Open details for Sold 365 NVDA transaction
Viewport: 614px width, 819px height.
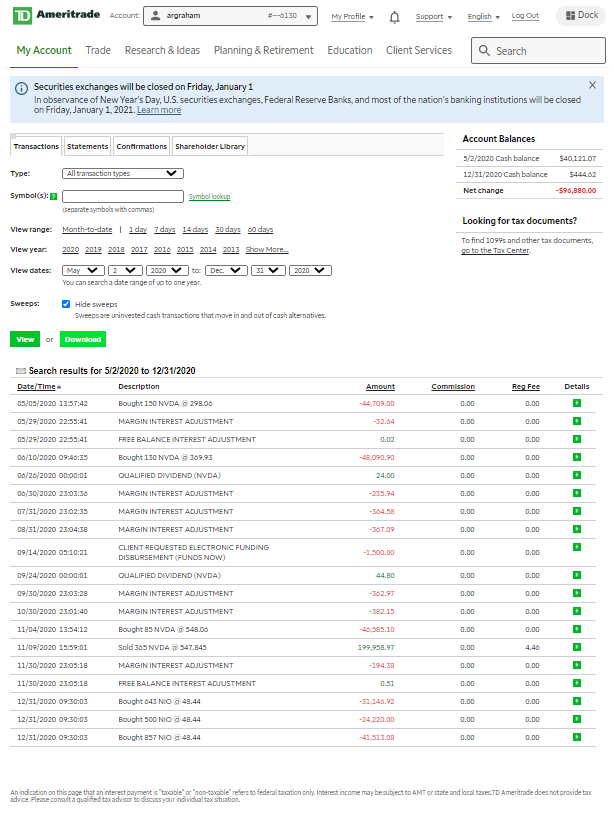click(576, 647)
